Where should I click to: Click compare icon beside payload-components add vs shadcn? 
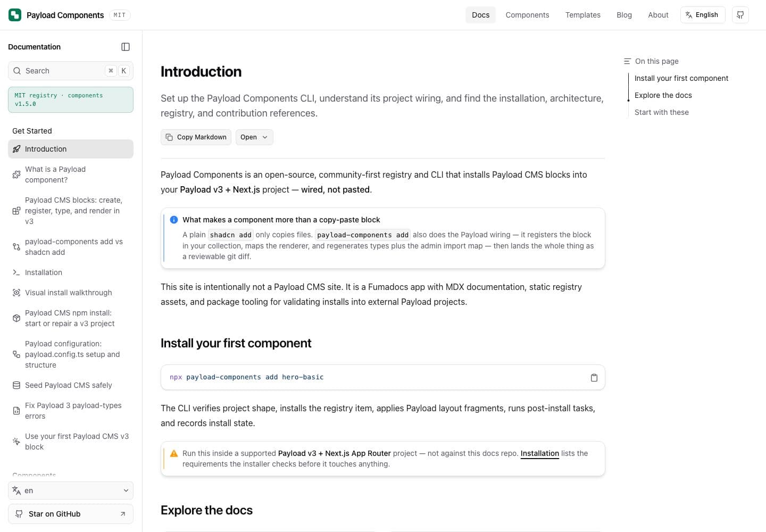16,247
